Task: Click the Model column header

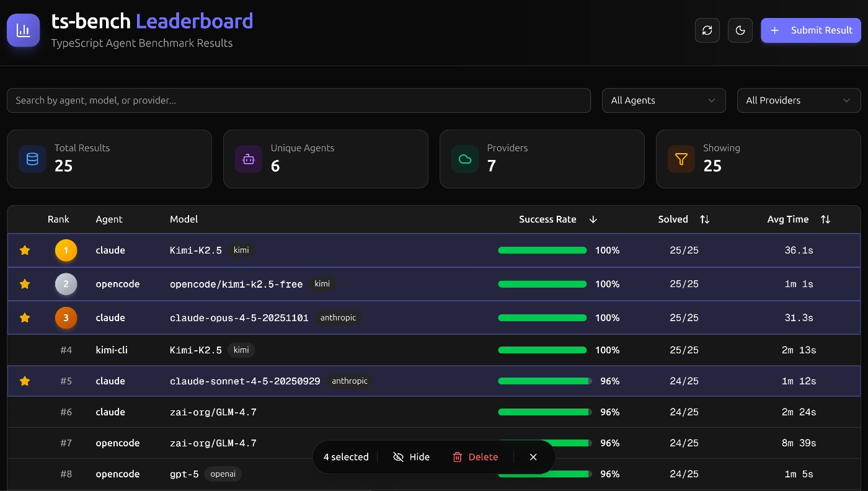Action: coord(184,219)
